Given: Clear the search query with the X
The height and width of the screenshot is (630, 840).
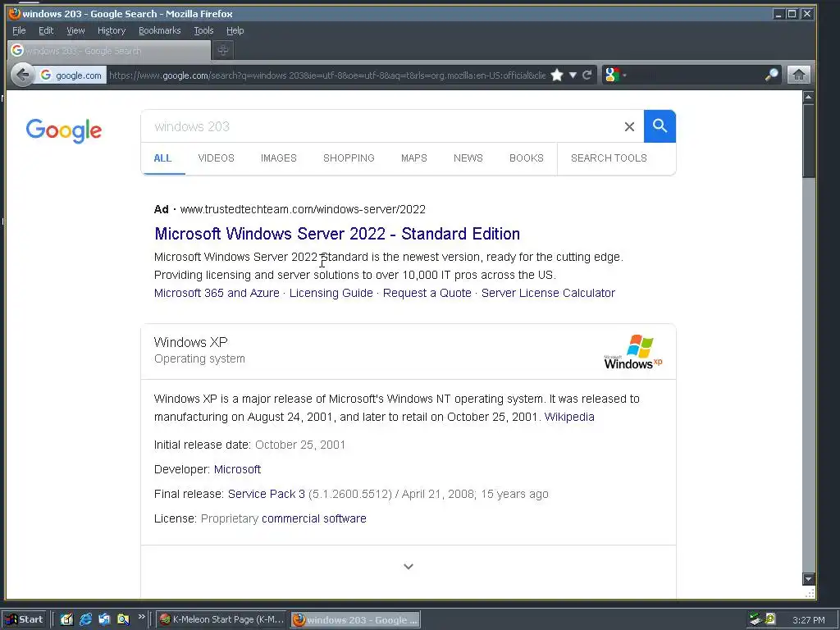Looking at the screenshot, I should 629,126.
